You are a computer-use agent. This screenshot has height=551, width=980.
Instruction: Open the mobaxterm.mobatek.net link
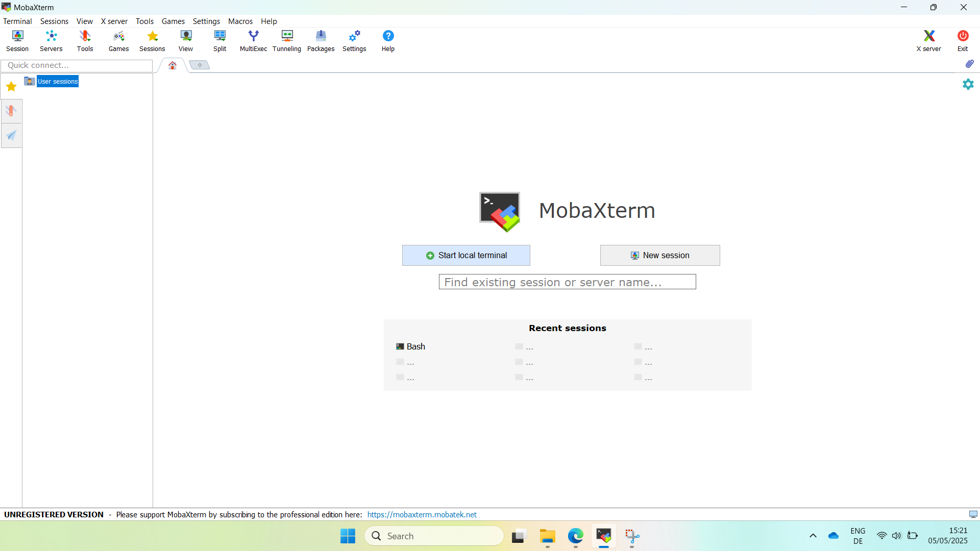422,514
